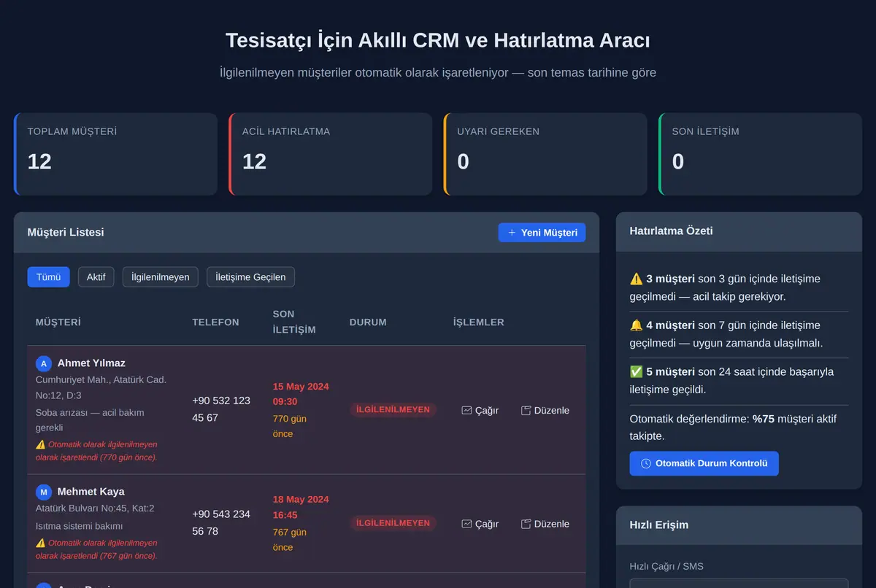
Task: Click the Hızlı Erişim heading
Action: pos(659,525)
